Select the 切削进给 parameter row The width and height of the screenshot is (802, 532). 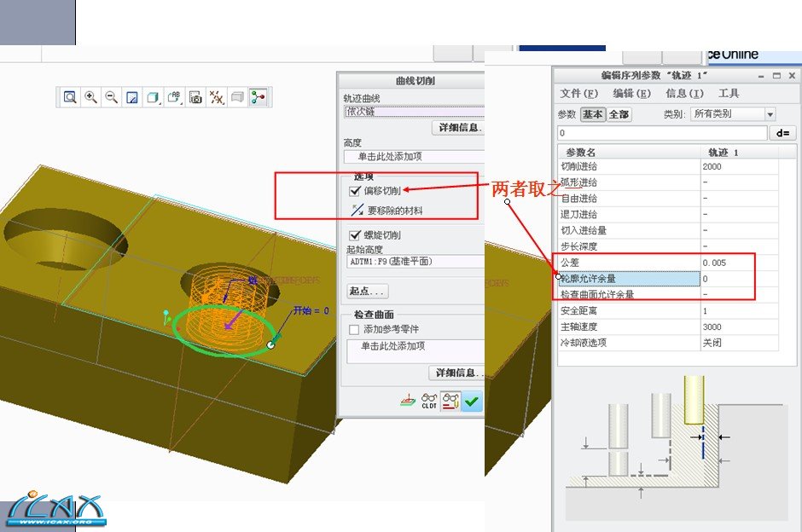coord(668,166)
